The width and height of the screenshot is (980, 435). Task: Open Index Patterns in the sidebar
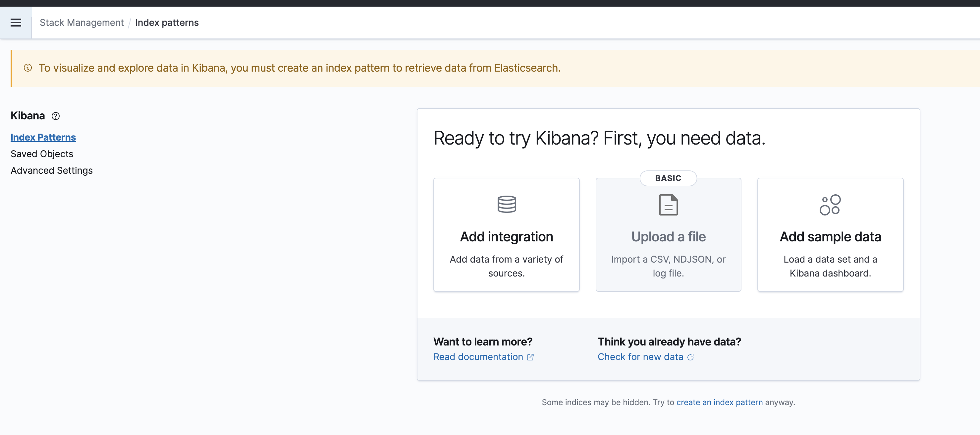point(43,137)
